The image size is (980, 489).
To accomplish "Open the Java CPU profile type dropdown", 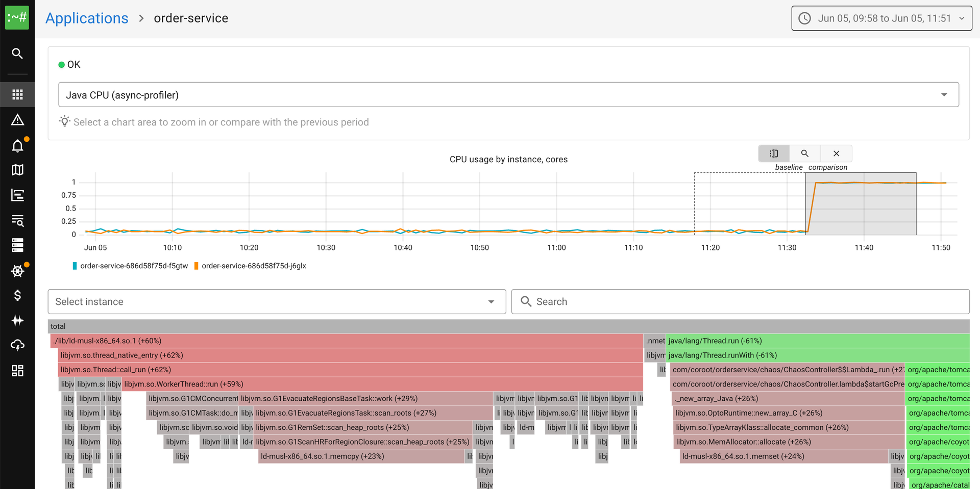I will 508,95.
